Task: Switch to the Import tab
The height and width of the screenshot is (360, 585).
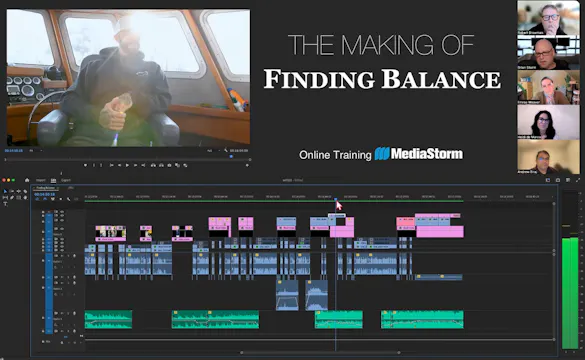Action: coord(41,180)
